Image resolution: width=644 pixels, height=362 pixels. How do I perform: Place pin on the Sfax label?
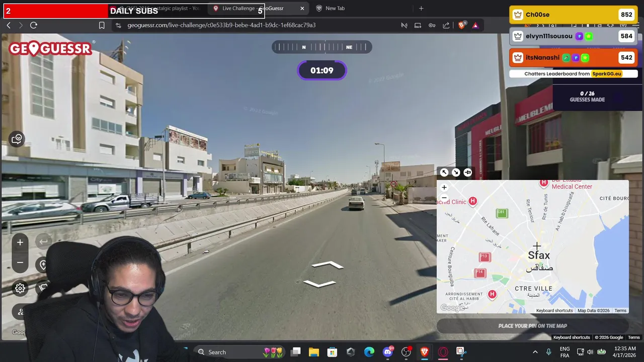point(539,255)
